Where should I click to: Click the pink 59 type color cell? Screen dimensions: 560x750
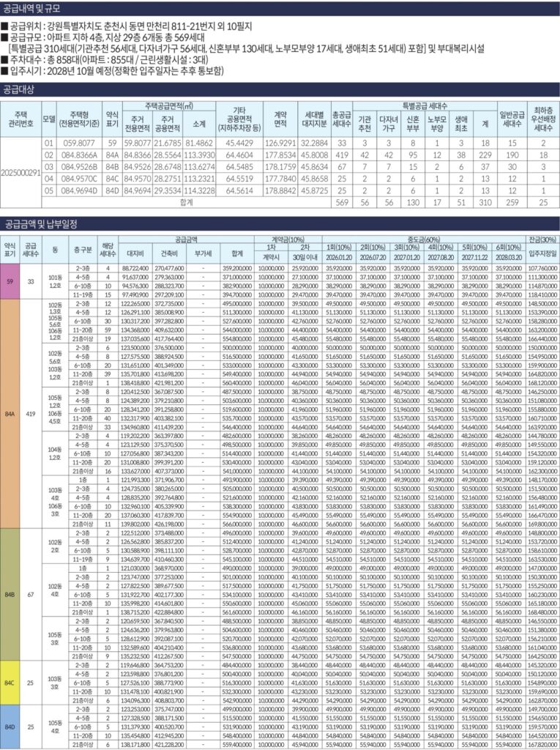click(8, 280)
